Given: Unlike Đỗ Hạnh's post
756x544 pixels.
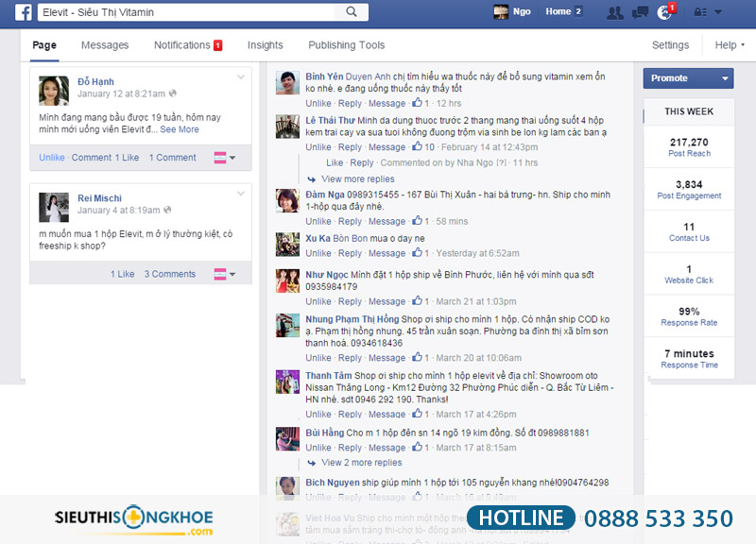Looking at the screenshot, I should click(52, 158).
